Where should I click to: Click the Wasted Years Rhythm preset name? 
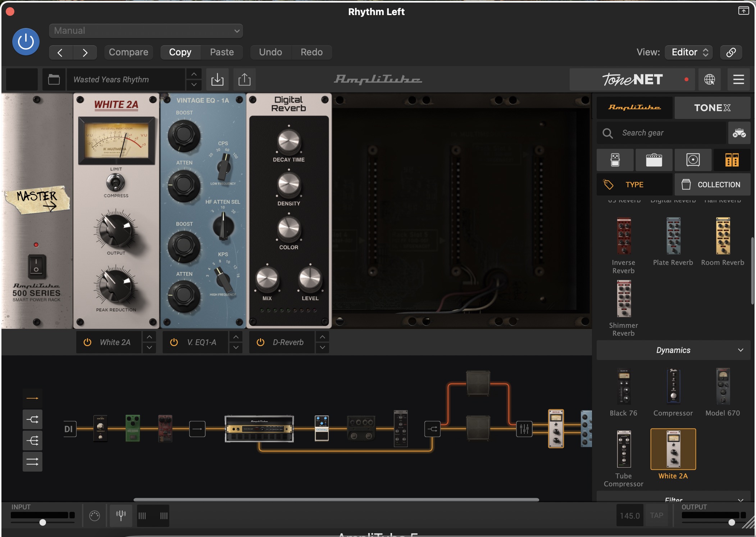point(126,79)
